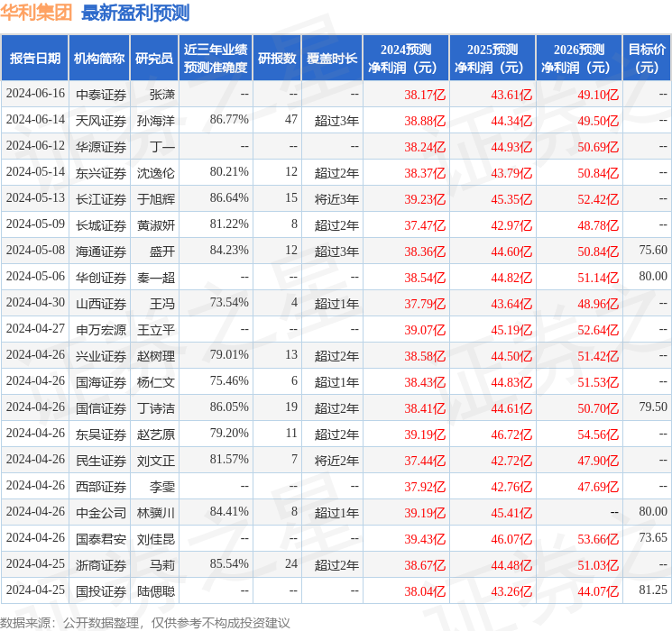672x631 pixels.
Task: Click the 民生证券 institution cell
Action: click(x=101, y=461)
